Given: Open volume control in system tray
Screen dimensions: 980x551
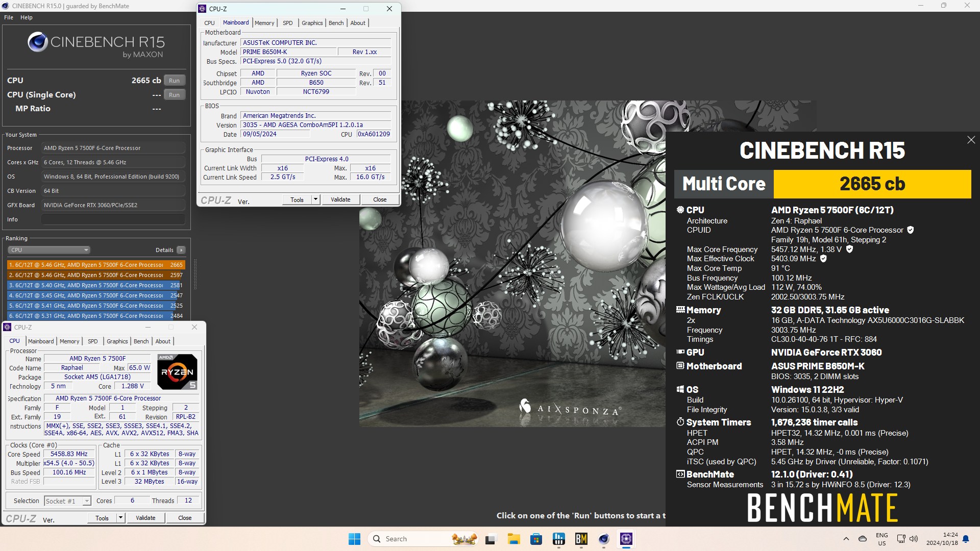Looking at the screenshot, I should pos(914,539).
